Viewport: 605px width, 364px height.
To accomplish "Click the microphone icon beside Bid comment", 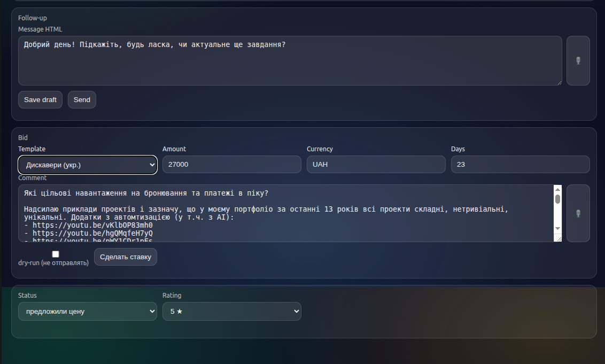I will [x=578, y=213].
